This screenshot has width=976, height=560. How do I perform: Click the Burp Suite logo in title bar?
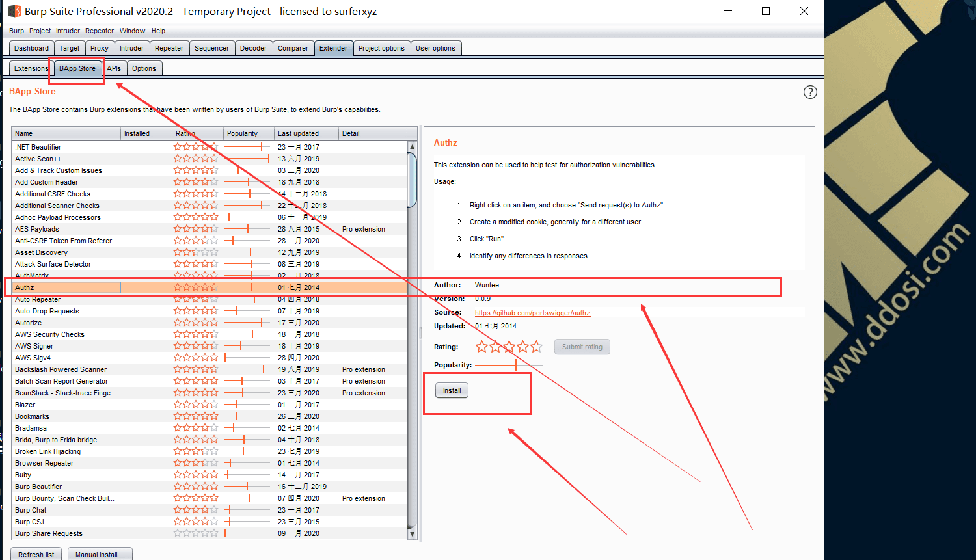14,11
